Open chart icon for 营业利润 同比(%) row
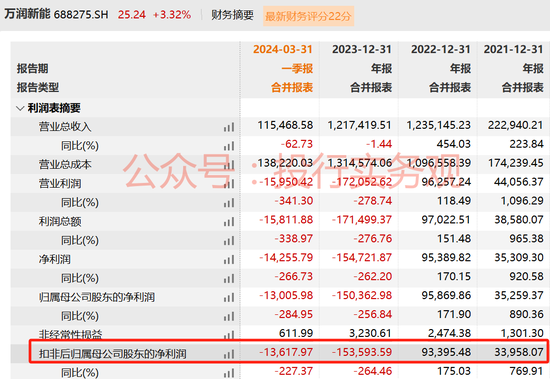550x379 pixels. point(229,203)
